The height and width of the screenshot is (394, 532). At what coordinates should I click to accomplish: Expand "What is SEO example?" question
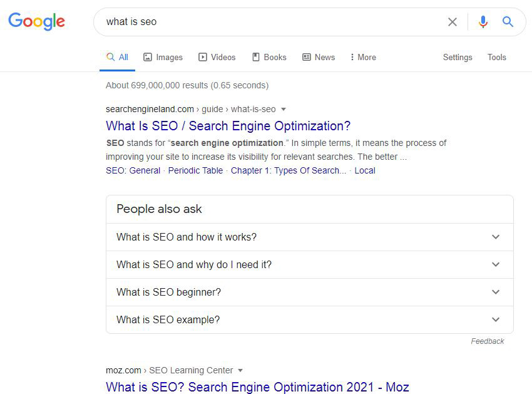(x=309, y=320)
